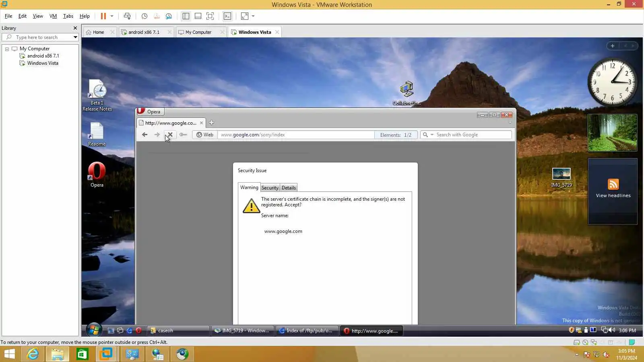Screen dimensions: 644x362
Task: Collapse the My Computer tree node
Action: click(x=7, y=49)
